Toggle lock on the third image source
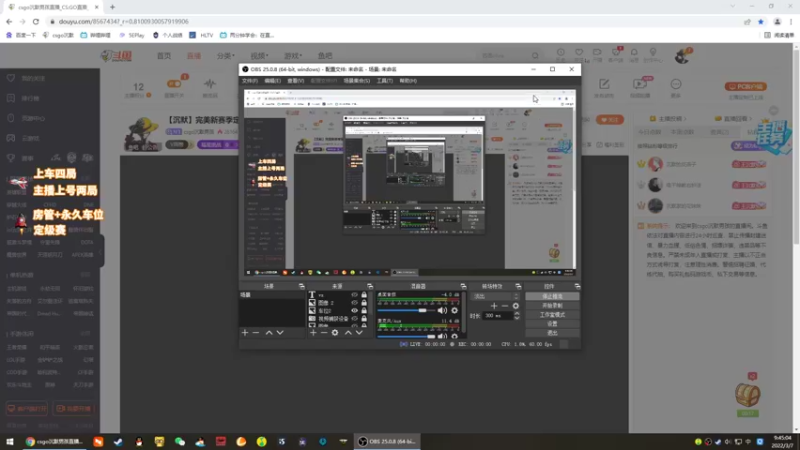This screenshot has width=800, height=450. point(364,310)
